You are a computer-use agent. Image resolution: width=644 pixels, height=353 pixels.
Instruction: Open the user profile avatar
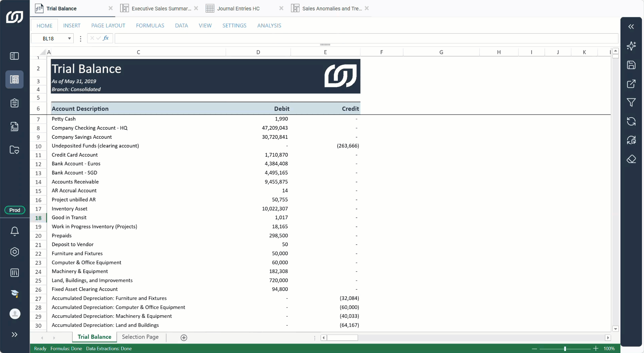(15, 314)
